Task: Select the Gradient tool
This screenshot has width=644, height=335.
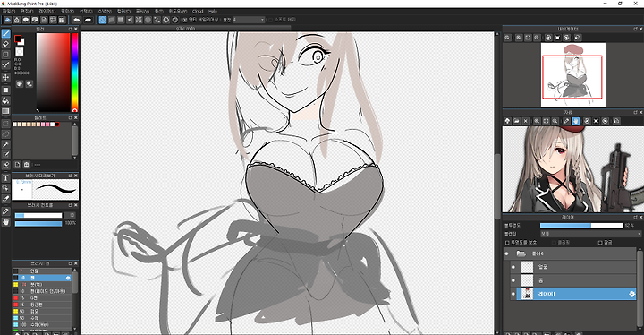Action: (x=5, y=111)
